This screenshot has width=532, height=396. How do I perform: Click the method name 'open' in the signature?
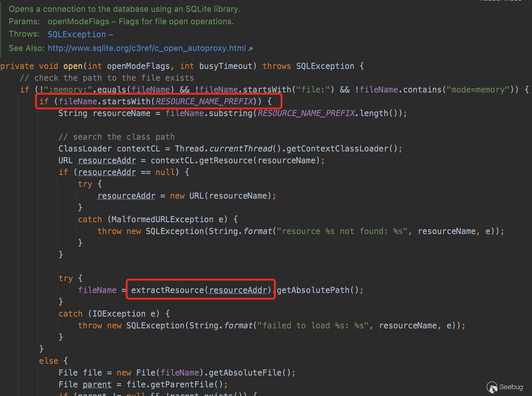tap(73, 66)
